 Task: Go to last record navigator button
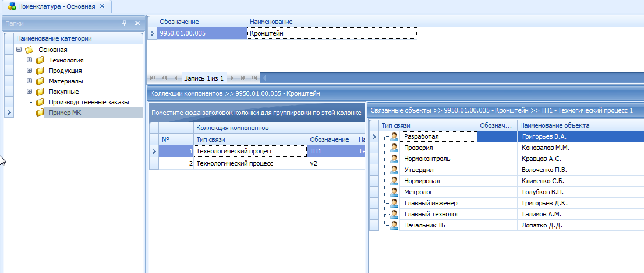pos(254,78)
